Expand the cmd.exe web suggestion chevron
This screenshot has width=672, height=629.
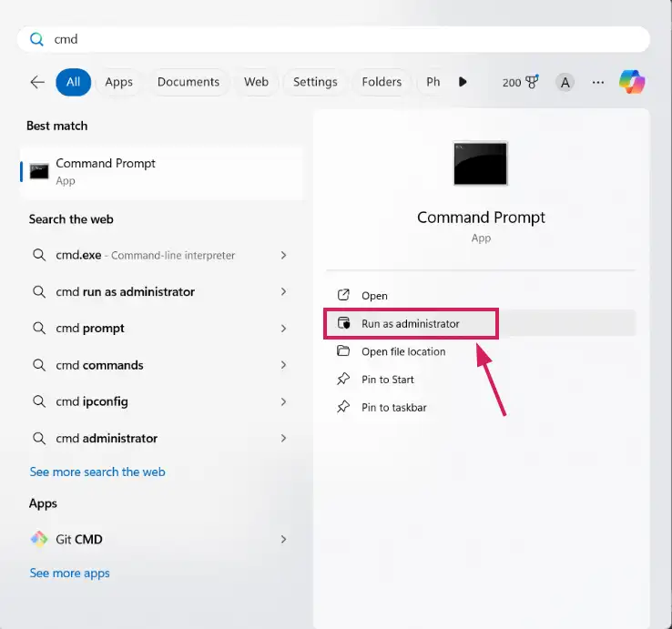coord(283,256)
